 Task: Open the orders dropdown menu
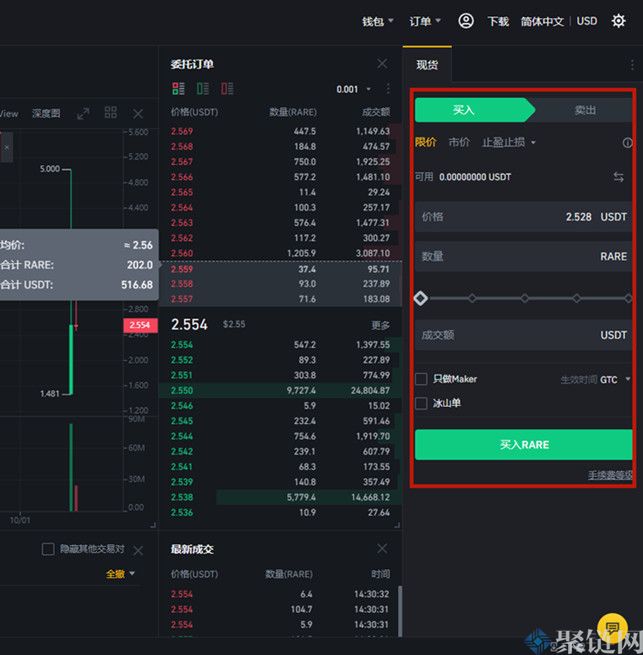[425, 21]
